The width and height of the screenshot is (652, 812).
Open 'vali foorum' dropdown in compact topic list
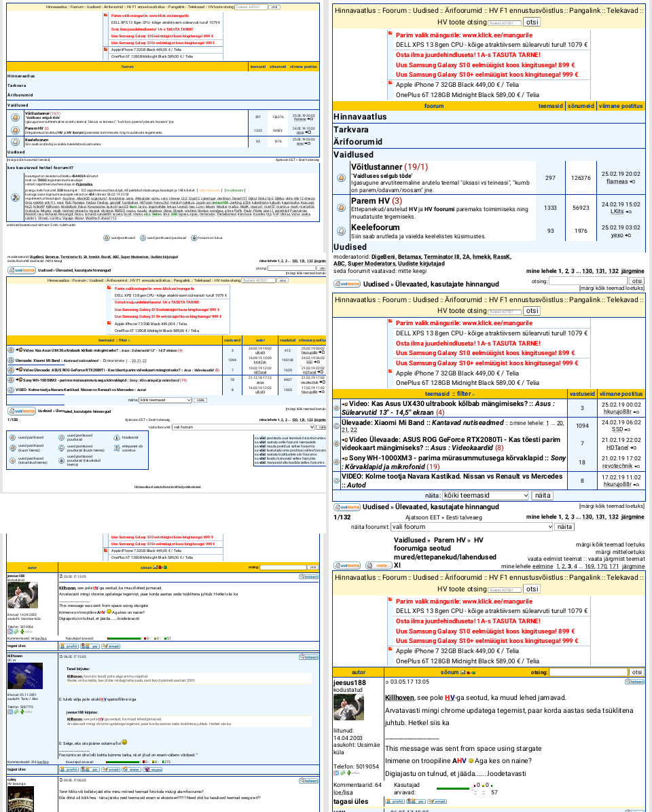243,427
